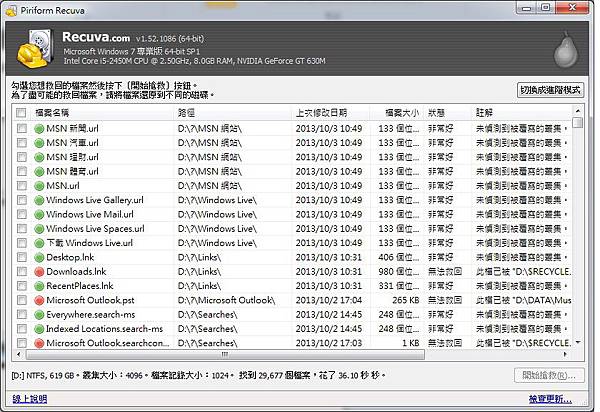600x412 pixels.
Task: Click the Recuva hard drive helmet logo
Action: click(x=34, y=49)
